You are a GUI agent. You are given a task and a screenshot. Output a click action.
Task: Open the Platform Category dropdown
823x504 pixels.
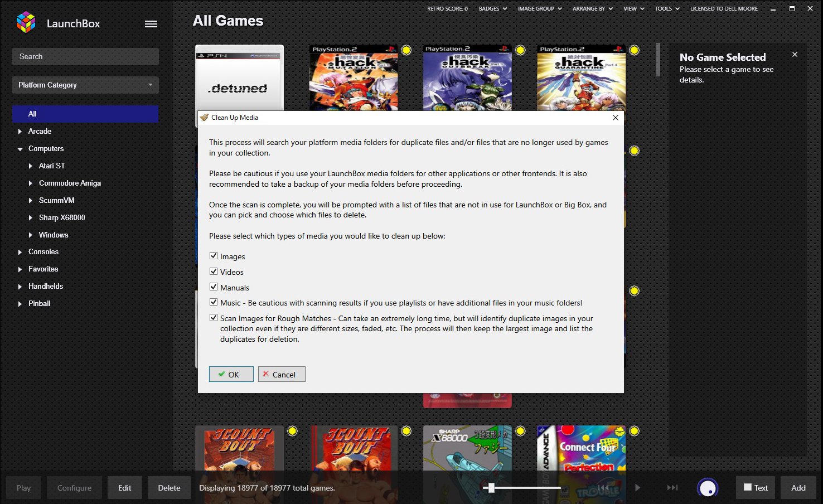point(85,85)
